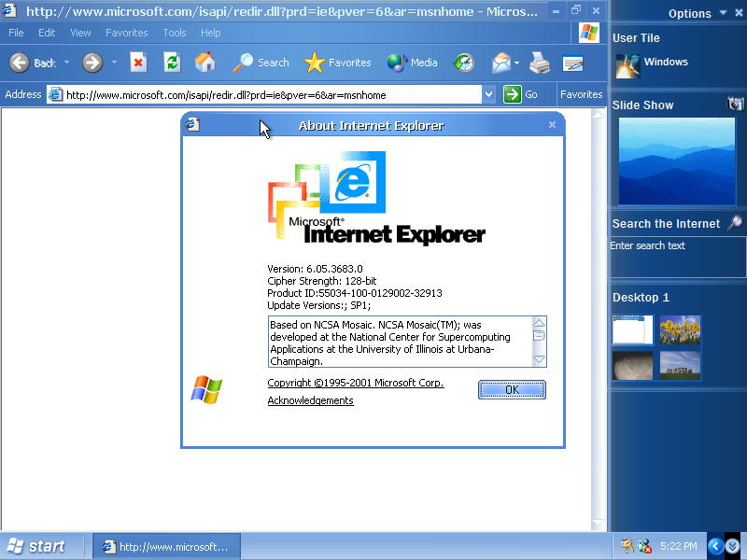Open the Search pane from toolbar
Image resolution: width=747 pixels, height=560 pixels.
click(261, 63)
